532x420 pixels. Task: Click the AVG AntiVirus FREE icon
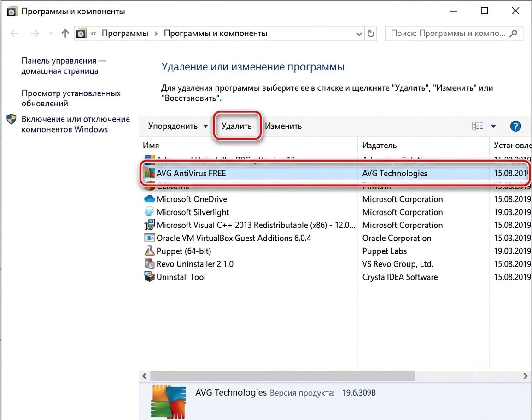pyautogui.click(x=150, y=173)
